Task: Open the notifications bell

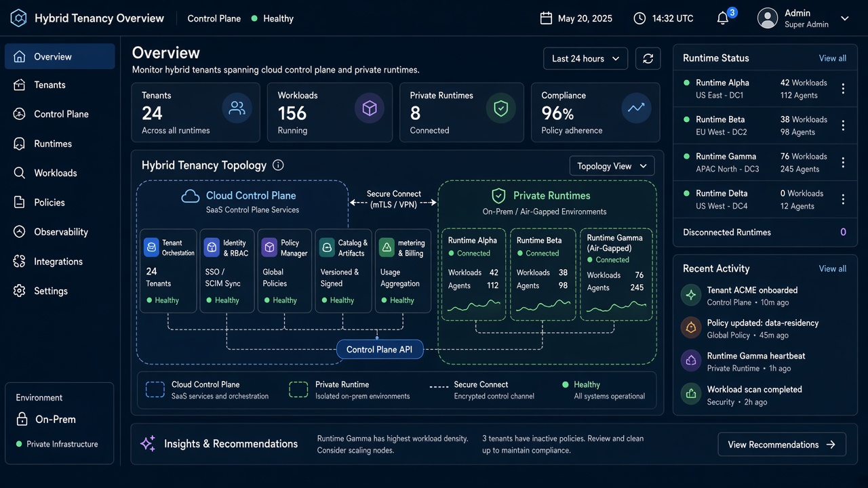Action: point(723,18)
